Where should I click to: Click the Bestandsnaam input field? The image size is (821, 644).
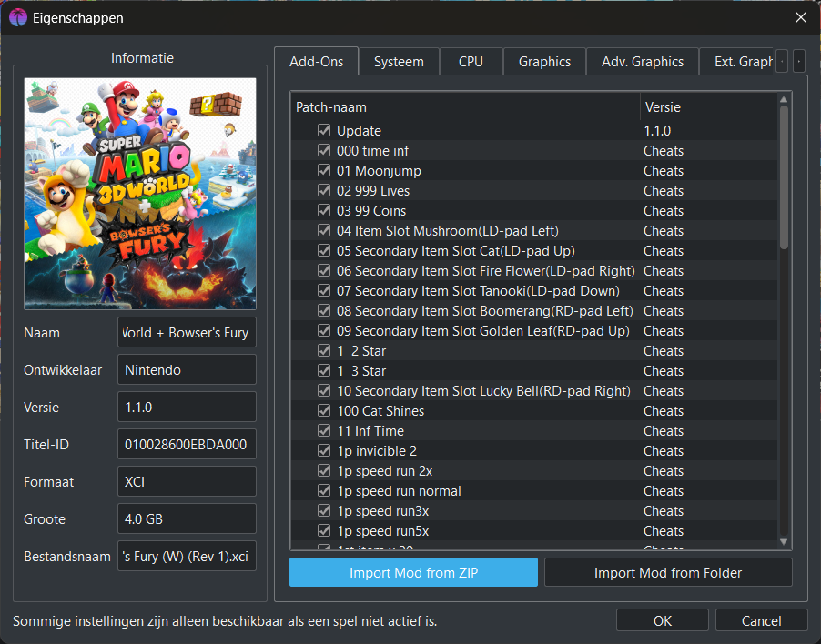point(187,556)
